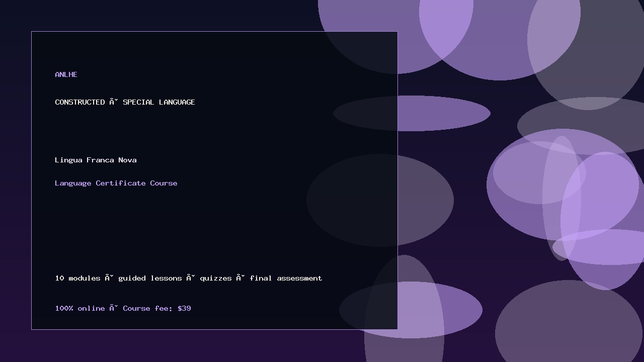644x362 pixels.
Task: Select the 'CONSTRUCTED SPECIAL LANGUAGE' category line
Action: pos(125,102)
